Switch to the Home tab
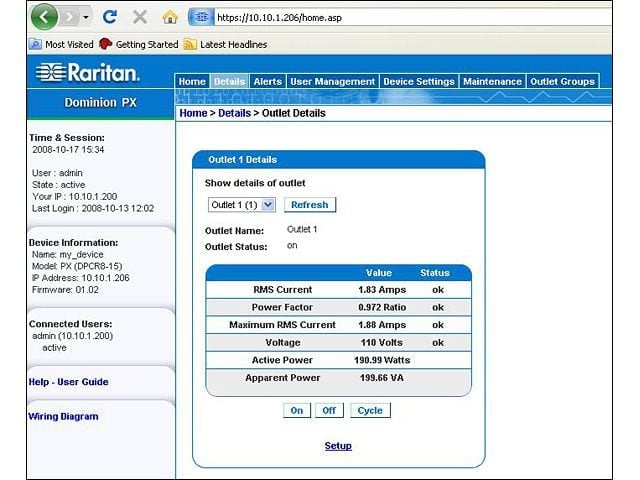The width and height of the screenshot is (640, 480). tap(192, 81)
